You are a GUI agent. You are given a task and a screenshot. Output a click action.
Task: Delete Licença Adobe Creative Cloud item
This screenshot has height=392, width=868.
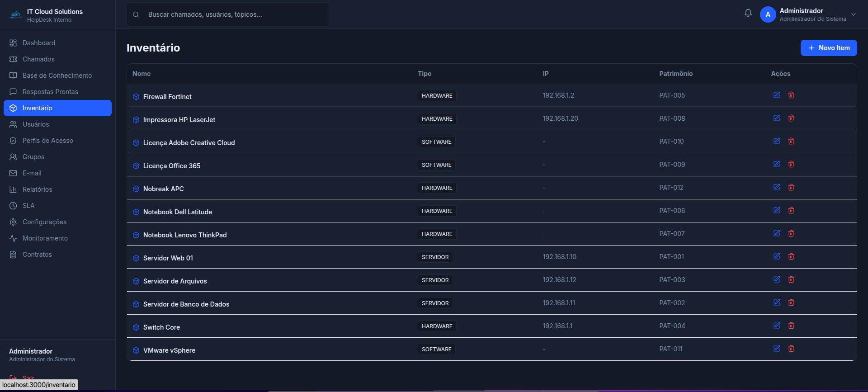(791, 141)
